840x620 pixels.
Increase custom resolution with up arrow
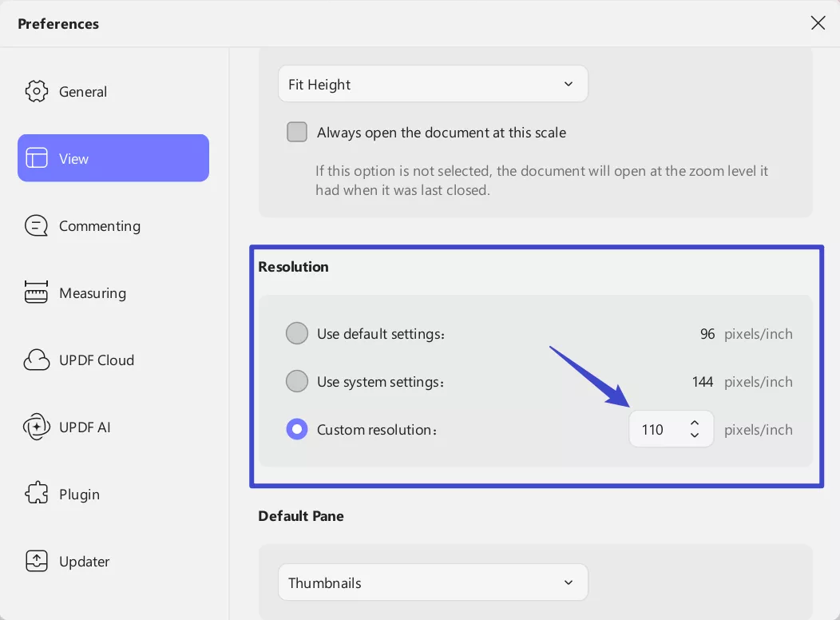pos(695,423)
